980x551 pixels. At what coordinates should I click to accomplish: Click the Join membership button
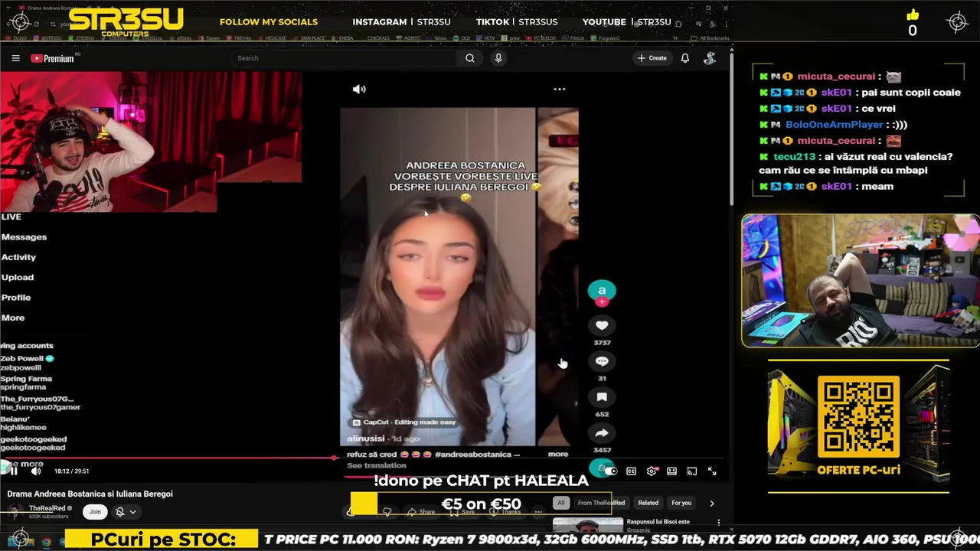click(95, 512)
